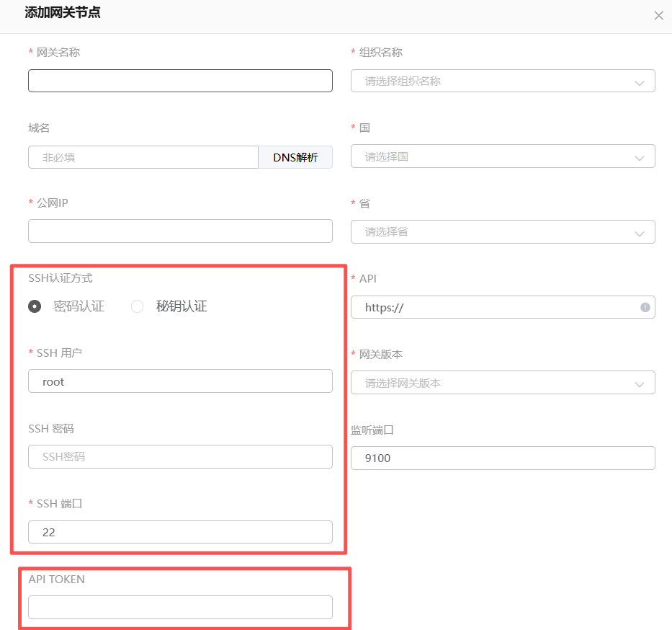Click the 监听端口 field showing 9100
This screenshot has width=672, height=630.
click(x=502, y=458)
